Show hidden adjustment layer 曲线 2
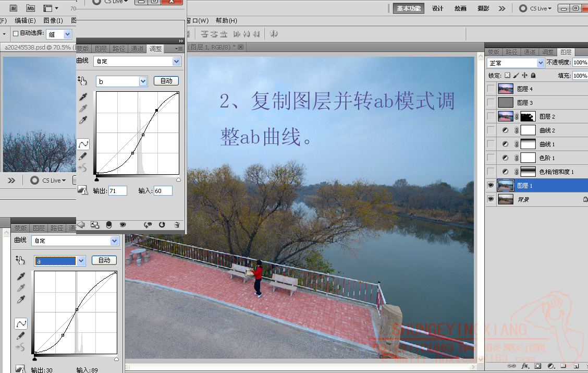588x373 pixels. pyautogui.click(x=491, y=130)
